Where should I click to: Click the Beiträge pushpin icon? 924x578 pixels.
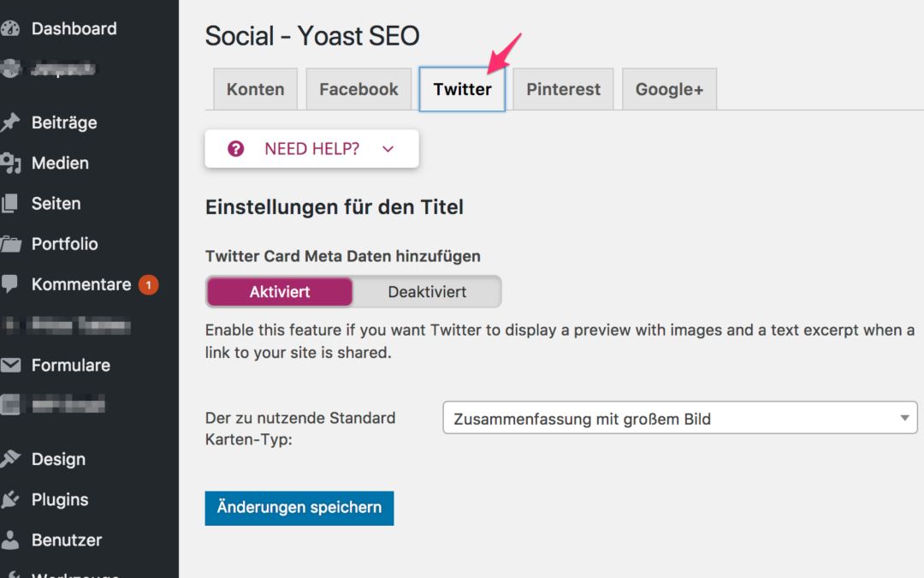[9, 122]
